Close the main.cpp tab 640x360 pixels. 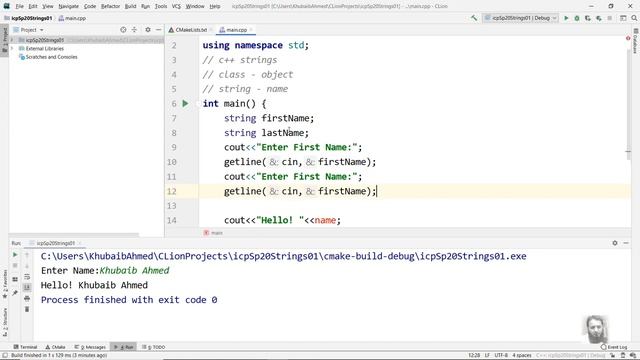click(251, 30)
